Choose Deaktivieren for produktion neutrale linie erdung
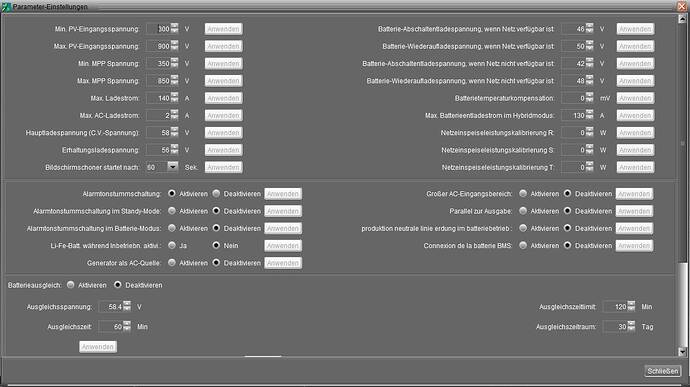Viewport: 690px width, 387px height. [x=567, y=229]
